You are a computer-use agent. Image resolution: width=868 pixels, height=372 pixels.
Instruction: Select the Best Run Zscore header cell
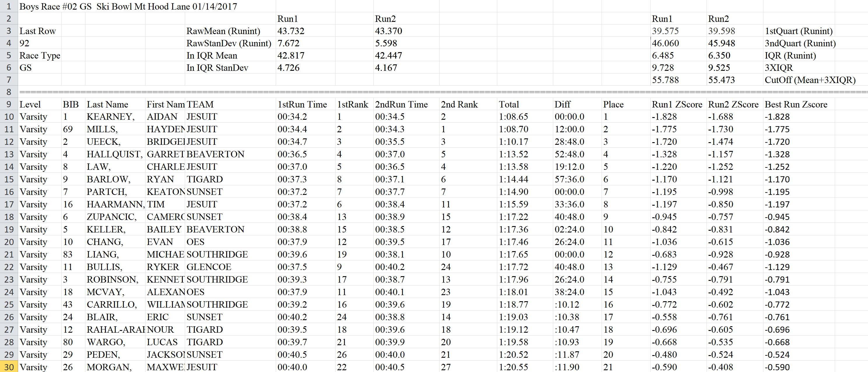(796, 104)
